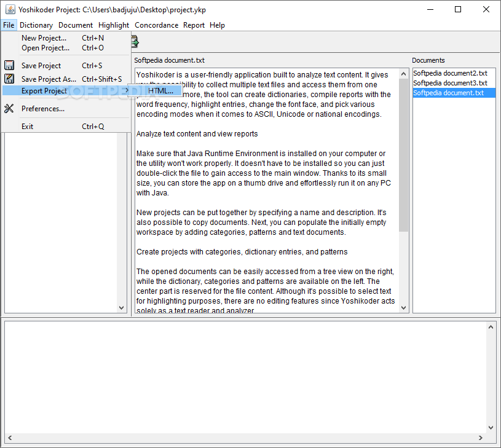This screenshot has width=501, height=448.
Task: Open the Document menu
Action: (x=76, y=25)
